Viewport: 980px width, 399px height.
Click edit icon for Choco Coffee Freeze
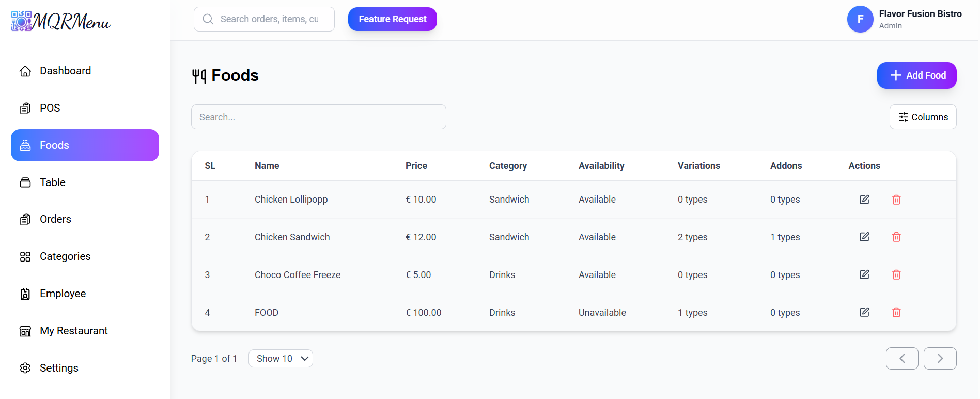(x=864, y=275)
